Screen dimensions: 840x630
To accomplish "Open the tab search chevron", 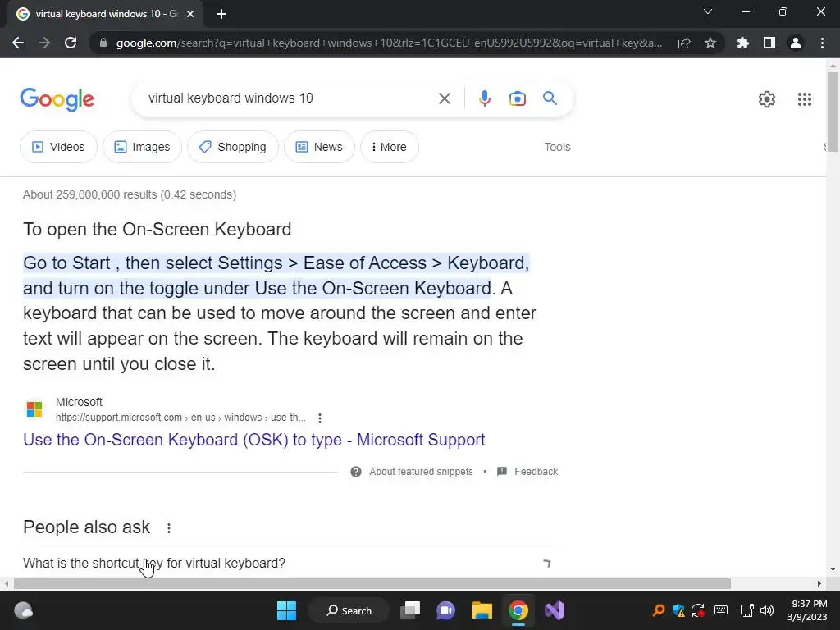I will click(708, 11).
